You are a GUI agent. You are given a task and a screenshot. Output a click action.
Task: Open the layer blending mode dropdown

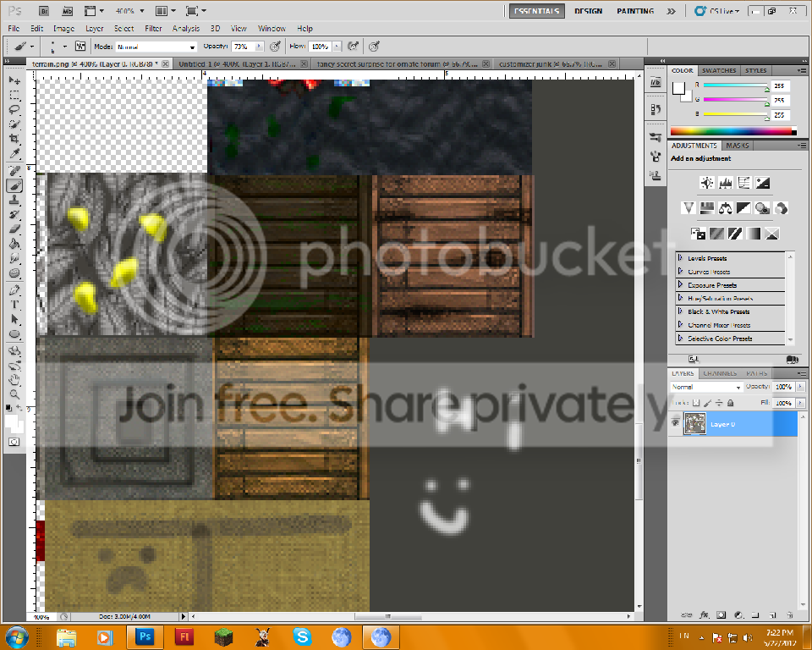pyautogui.click(x=706, y=387)
